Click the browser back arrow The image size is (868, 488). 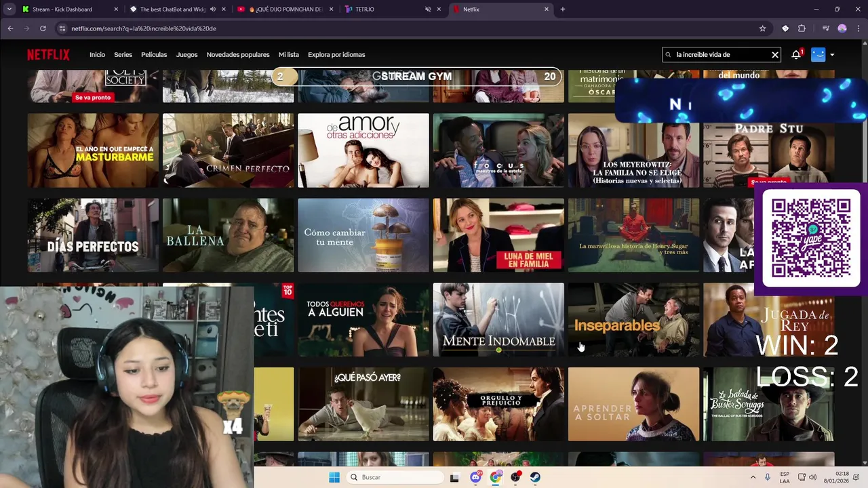[10, 28]
